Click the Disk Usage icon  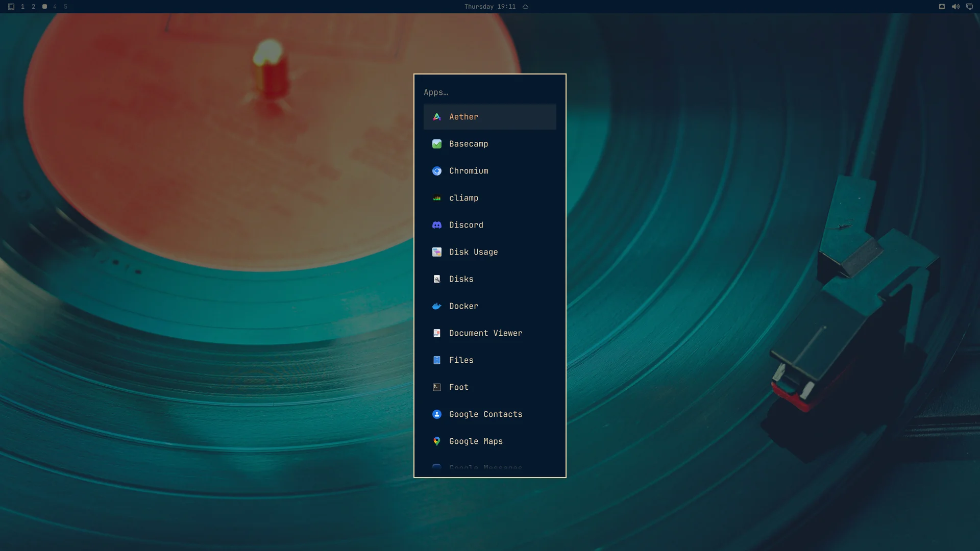coord(437,252)
